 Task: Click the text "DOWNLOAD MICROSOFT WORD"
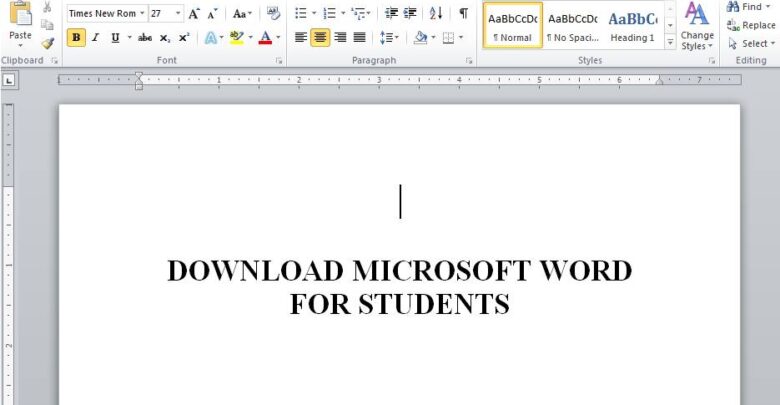[x=399, y=271]
